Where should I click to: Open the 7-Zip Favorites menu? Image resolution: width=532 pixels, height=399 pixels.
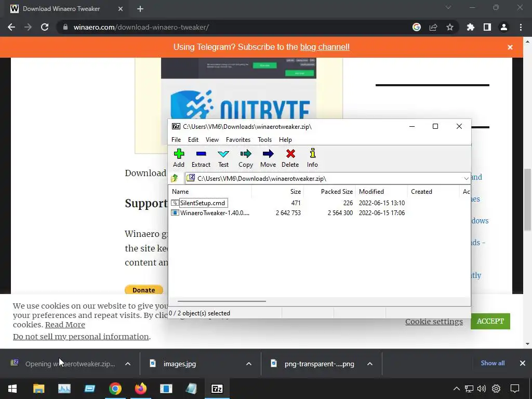[238, 139]
